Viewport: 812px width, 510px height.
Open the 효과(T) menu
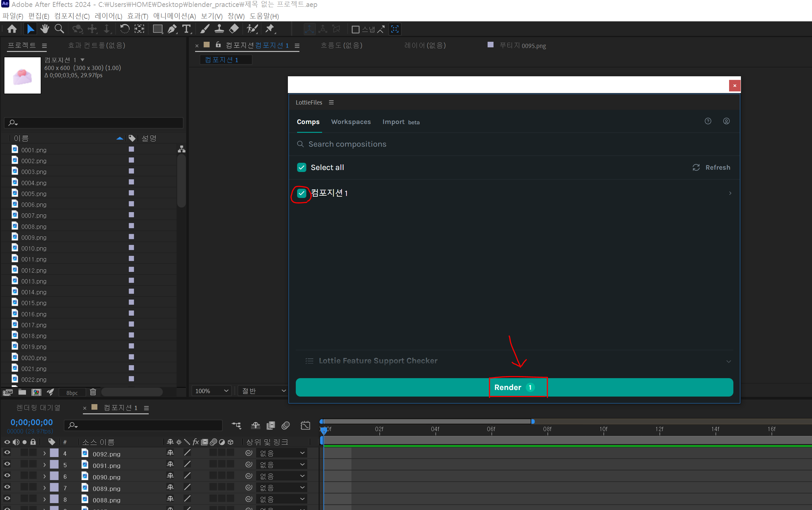pos(138,16)
